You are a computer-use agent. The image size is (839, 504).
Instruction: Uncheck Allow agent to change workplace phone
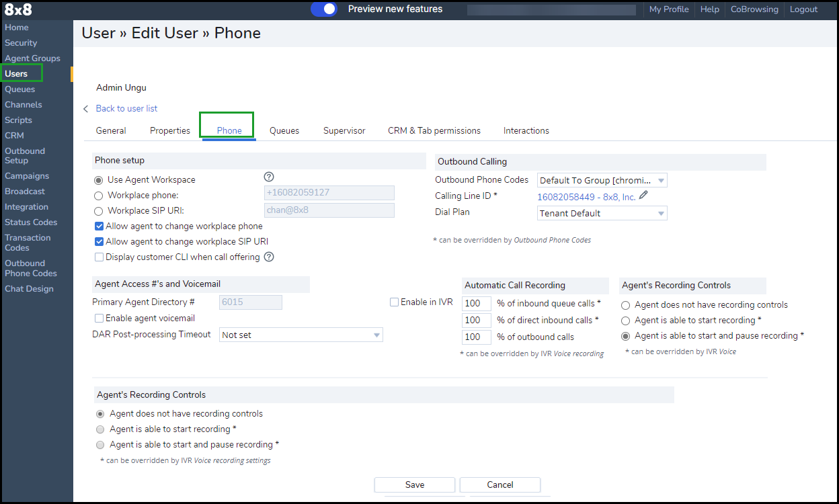pos(99,226)
